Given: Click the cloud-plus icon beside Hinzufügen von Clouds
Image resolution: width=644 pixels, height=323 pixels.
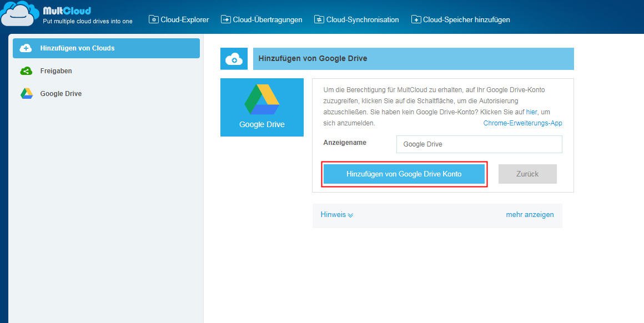Looking at the screenshot, I should pyautogui.click(x=26, y=48).
